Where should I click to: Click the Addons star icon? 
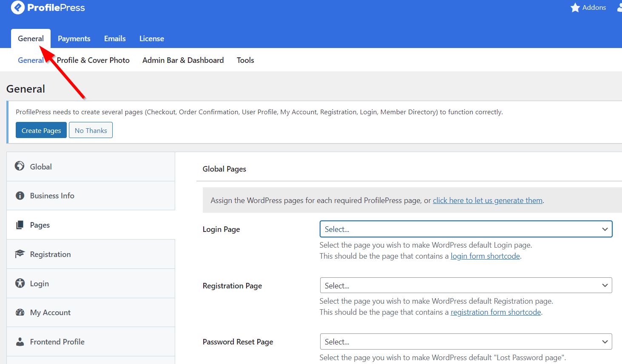click(575, 8)
